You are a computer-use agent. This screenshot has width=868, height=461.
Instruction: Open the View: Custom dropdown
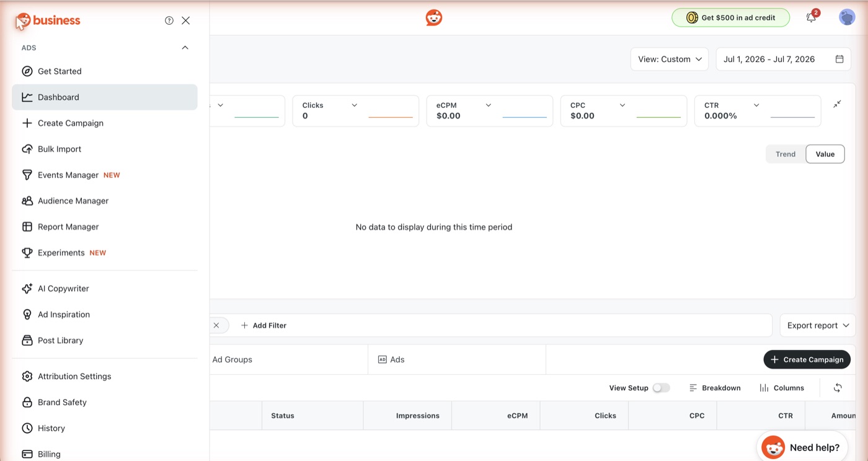pos(670,59)
